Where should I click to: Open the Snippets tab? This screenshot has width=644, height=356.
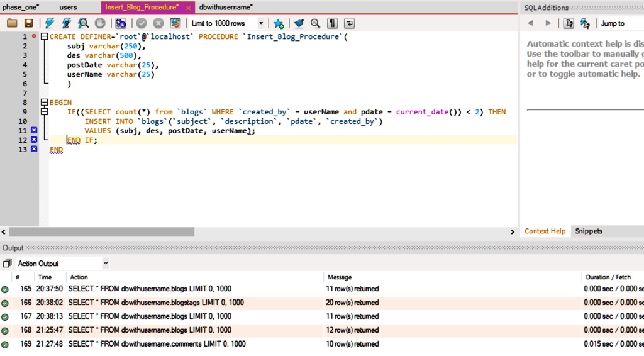pyautogui.click(x=589, y=231)
